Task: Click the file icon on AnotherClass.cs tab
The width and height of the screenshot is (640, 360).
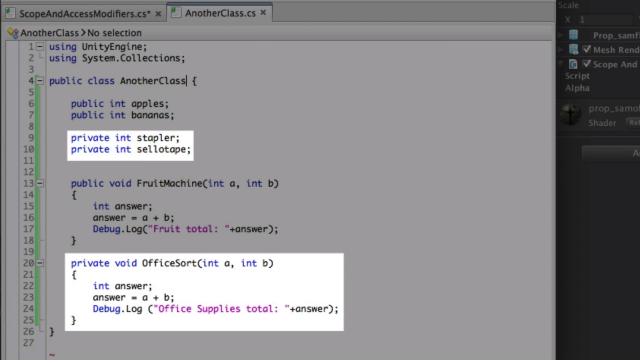Action: (x=176, y=13)
